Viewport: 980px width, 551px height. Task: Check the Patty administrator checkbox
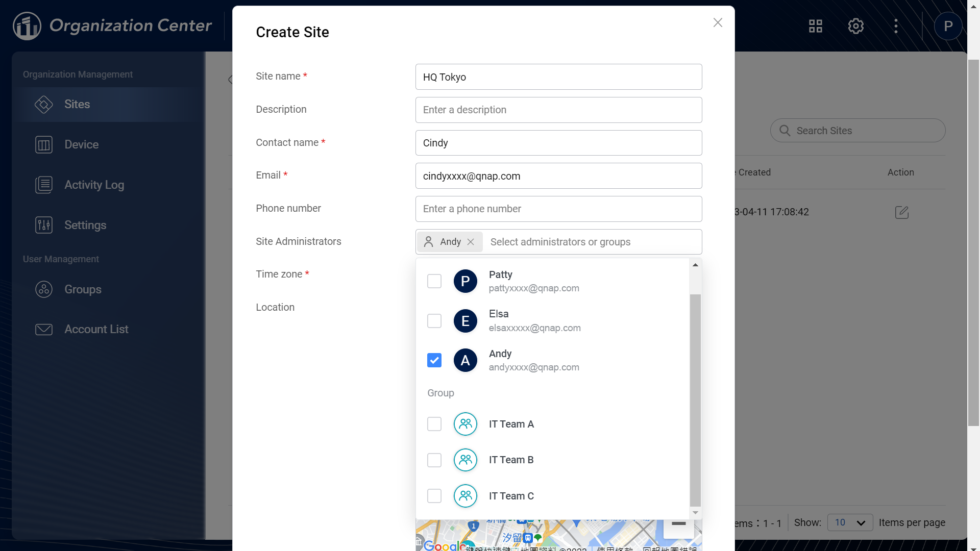tap(434, 281)
